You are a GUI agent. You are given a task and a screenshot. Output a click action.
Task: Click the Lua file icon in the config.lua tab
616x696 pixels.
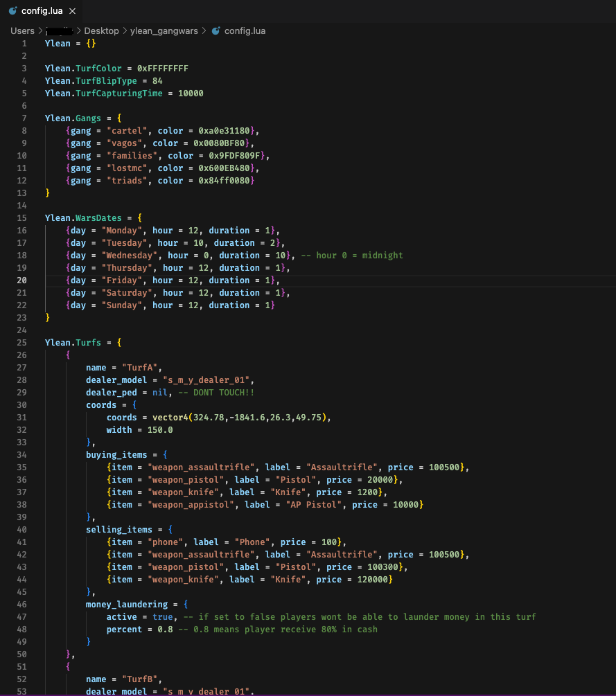(x=11, y=10)
